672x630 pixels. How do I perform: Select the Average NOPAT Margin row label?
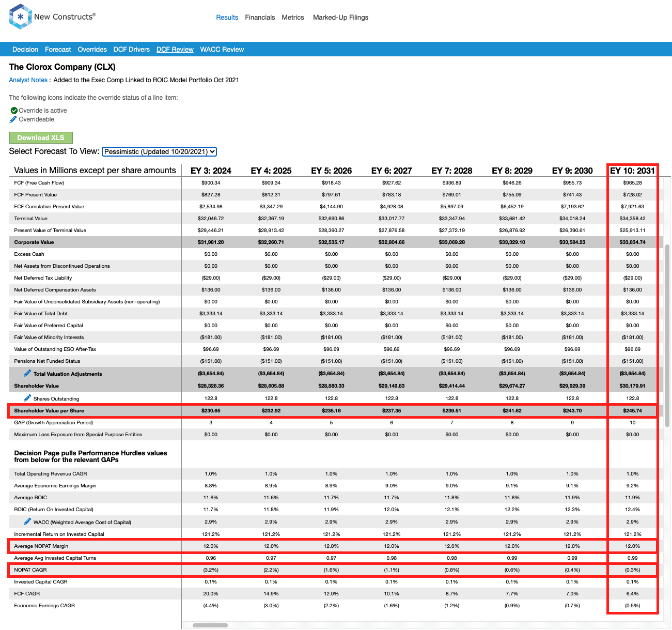(41, 546)
